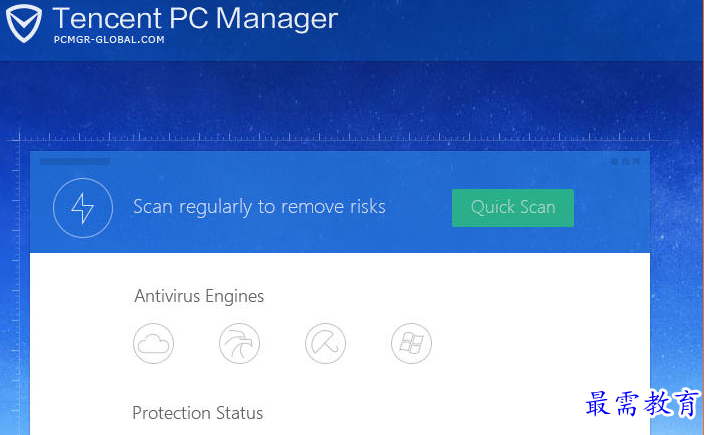Select the Avira umbrella engine icon
This screenshot has height=435, width=707.
pyautogui.click(x=326, y=343)
